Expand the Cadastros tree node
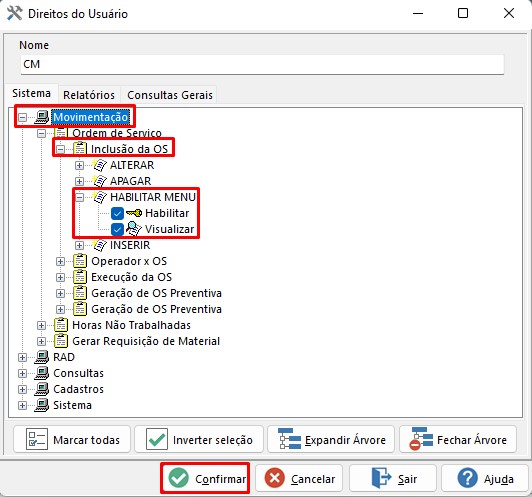532x497 pixels. tap(22, 389)
